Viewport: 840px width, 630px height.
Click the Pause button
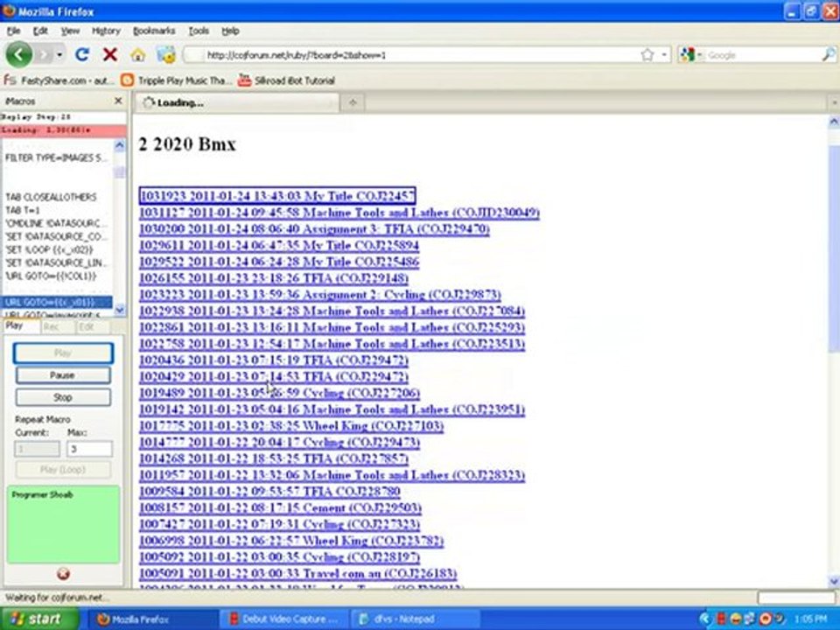tap(63, 375)
